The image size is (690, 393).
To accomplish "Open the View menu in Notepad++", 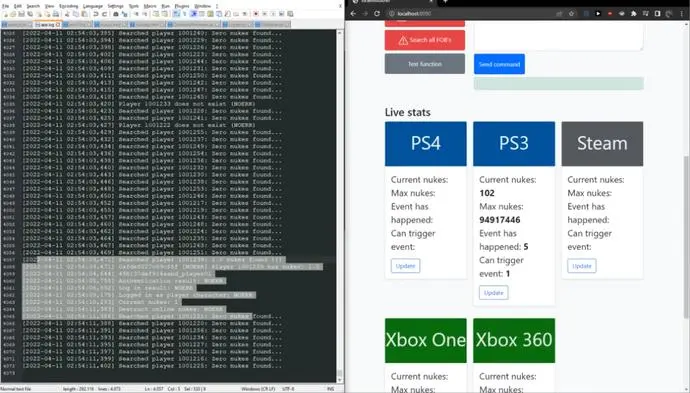I will tap(49, 6).
